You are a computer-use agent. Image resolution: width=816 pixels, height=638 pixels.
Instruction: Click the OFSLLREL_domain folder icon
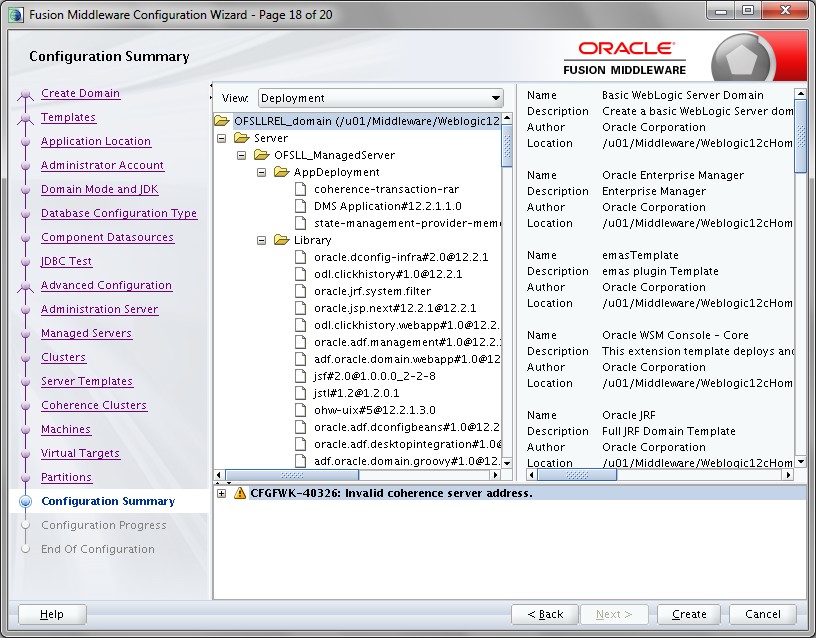click(222, 121)
